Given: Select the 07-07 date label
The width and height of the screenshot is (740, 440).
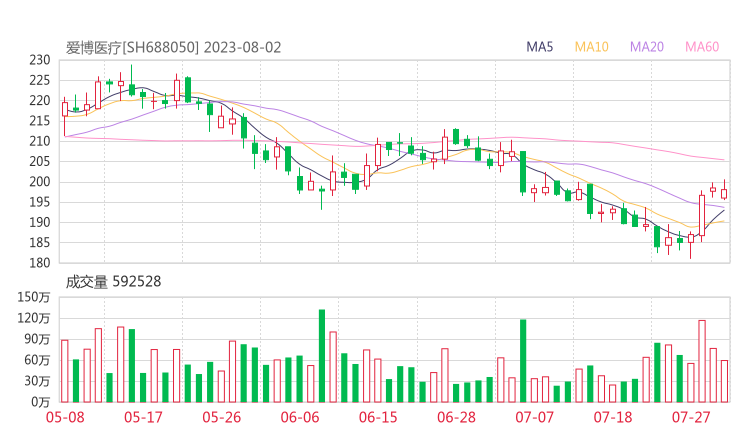Looking at the screenshot, I should [534, 417].
